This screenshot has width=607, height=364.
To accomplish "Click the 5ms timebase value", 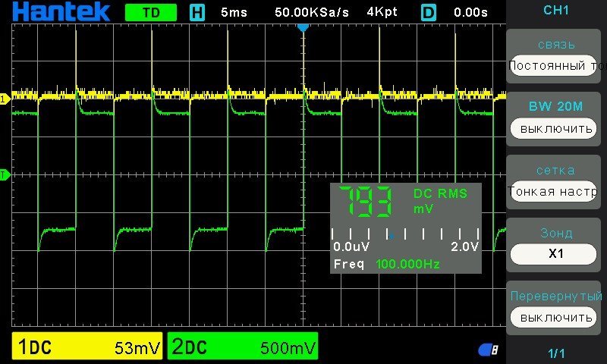I will pyautogui.click(x=234, y=13).
